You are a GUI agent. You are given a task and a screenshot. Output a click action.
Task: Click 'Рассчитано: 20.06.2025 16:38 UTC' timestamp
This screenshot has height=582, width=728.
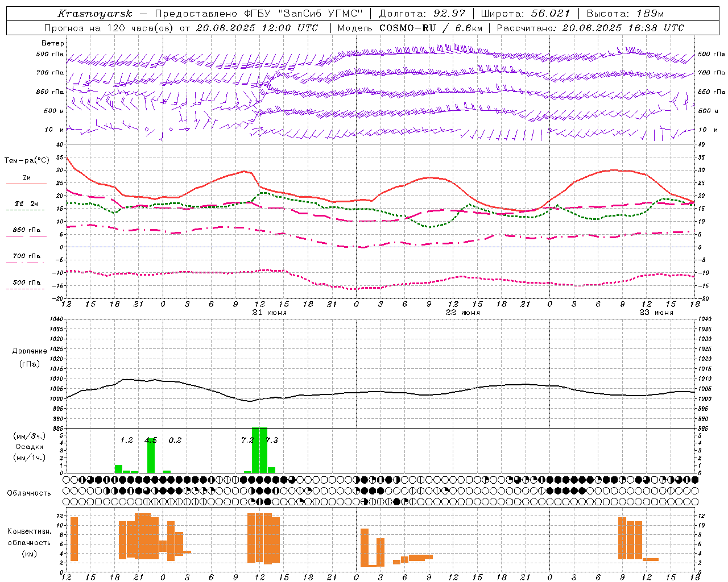click(590, 28)
